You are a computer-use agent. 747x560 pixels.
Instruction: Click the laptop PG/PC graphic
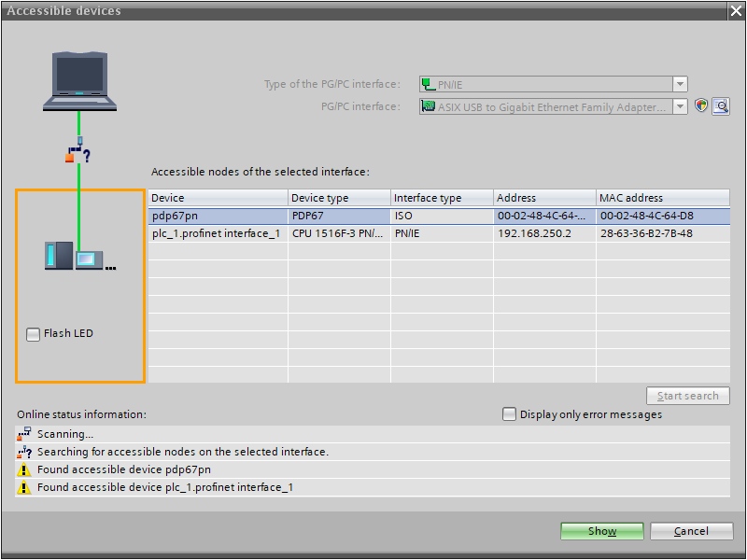click(x=79, y=81)
